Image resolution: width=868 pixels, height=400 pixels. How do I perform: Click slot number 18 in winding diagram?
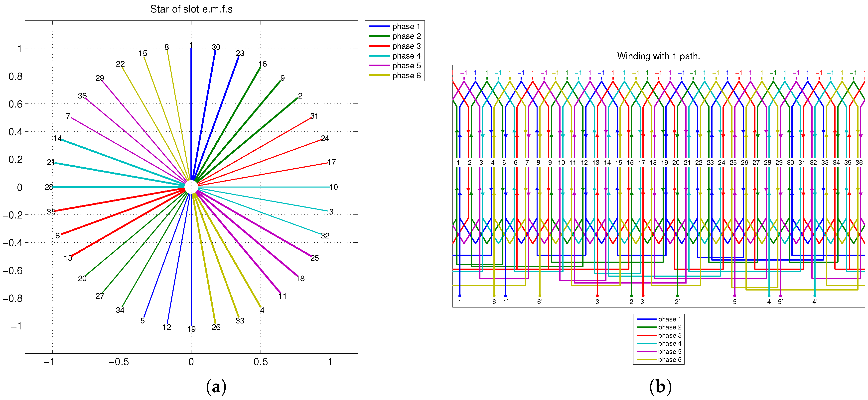click(653, 162)
